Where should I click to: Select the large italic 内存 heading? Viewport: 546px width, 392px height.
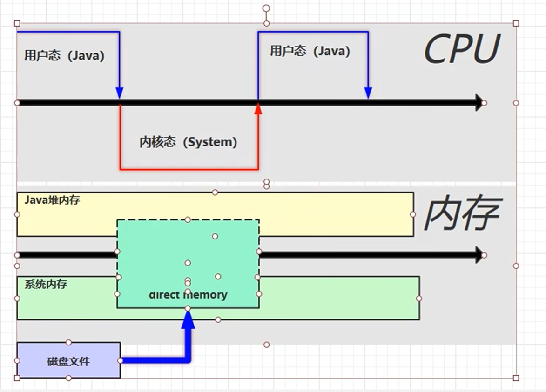click(463, 213)
